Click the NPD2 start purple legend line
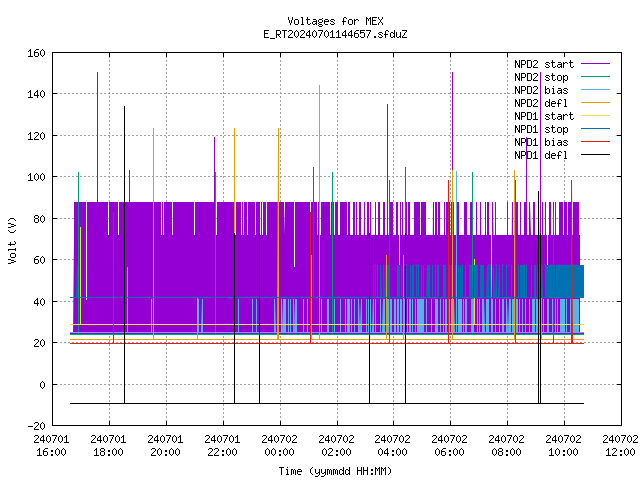Viewport: 640px width, 480px height. coord(596,64)
